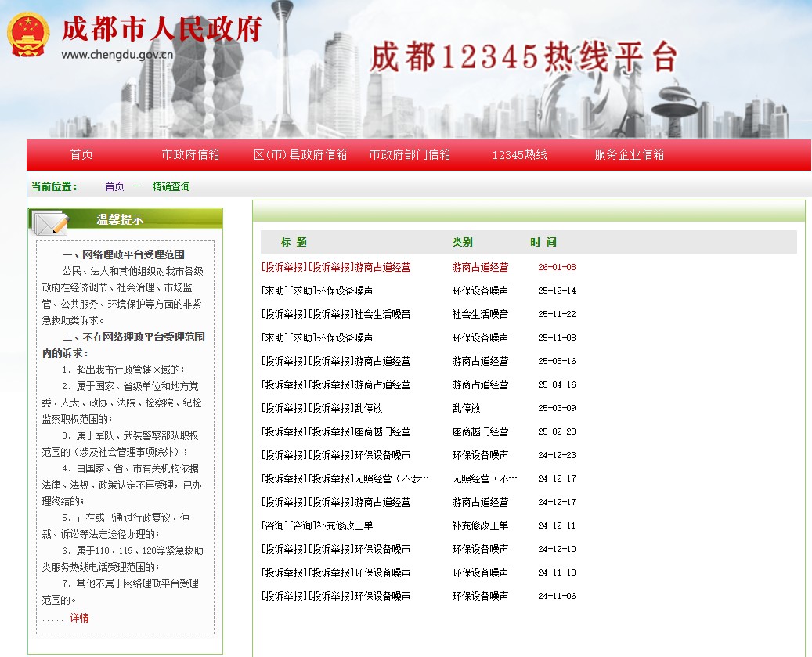
Task: Open the 社会生活噪音 complaint entry
Action: pyautogui.click(x=336, y=314)
